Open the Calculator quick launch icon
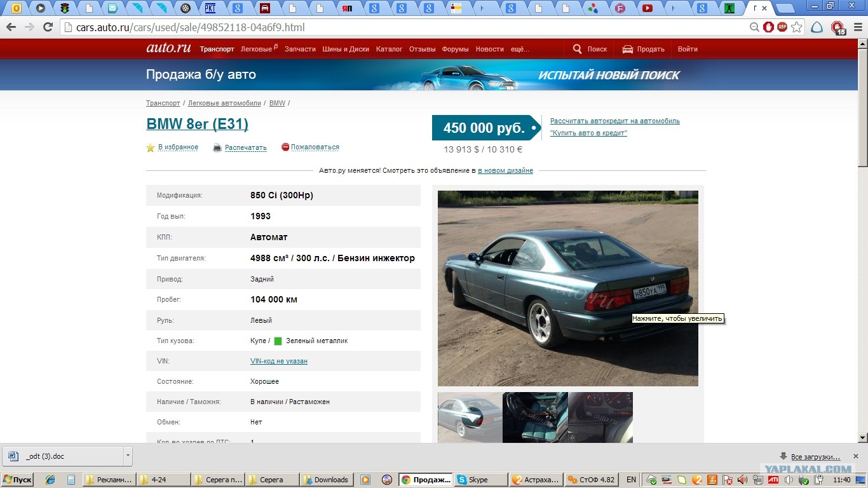Image resolution: width=868 pixels, height=488 pixels. (71, 480)
